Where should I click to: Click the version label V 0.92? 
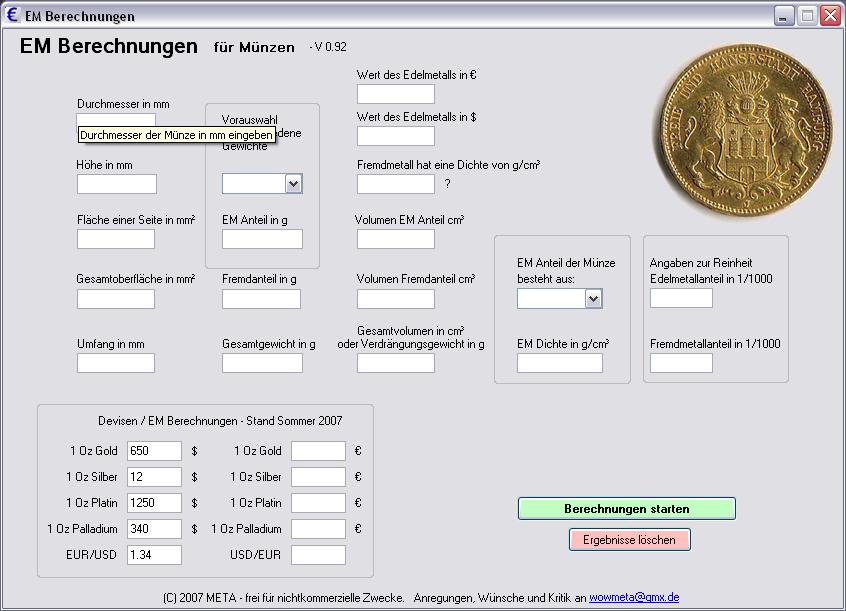328,47
